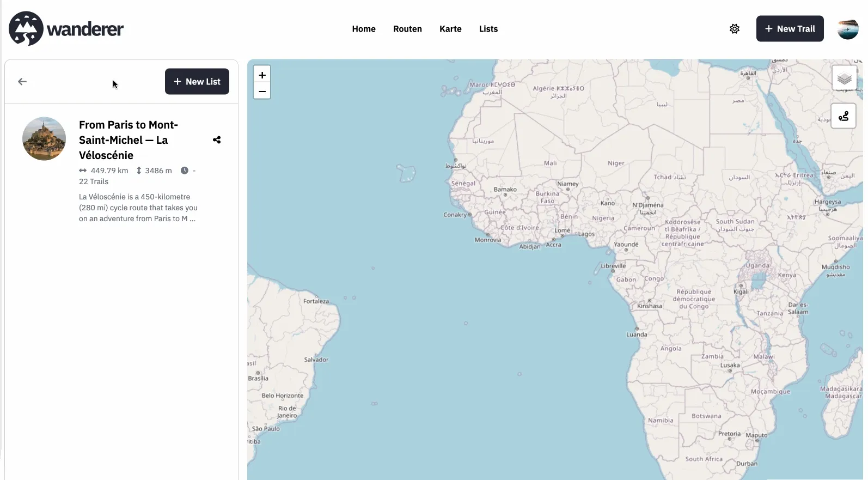Go to the Home page
868x480 pixels.
tap(364, 29)
